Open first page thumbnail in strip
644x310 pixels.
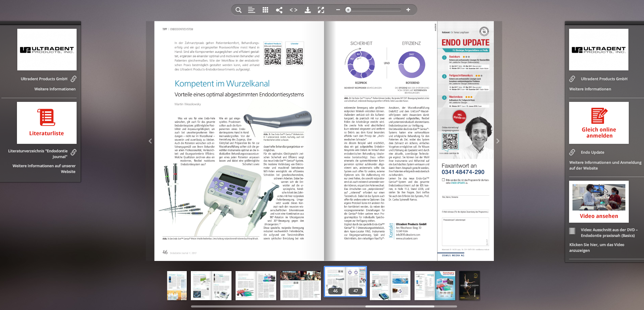click(177, 286)
